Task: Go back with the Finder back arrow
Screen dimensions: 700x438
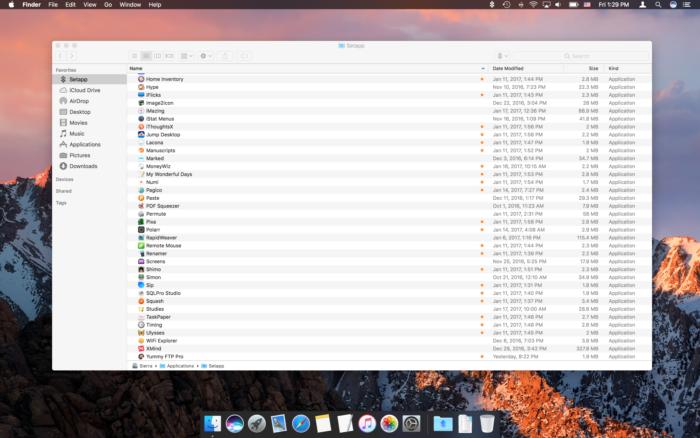Action: coord(60,56)
